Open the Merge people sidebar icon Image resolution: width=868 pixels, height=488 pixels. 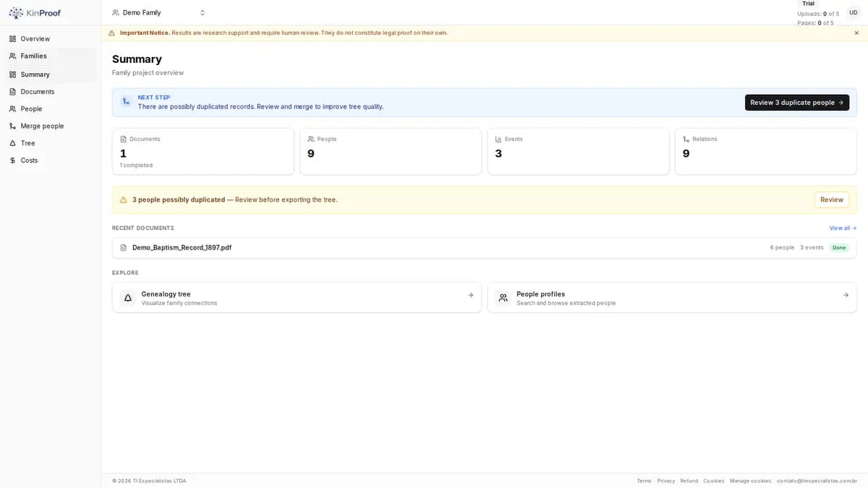click(12, 126)
